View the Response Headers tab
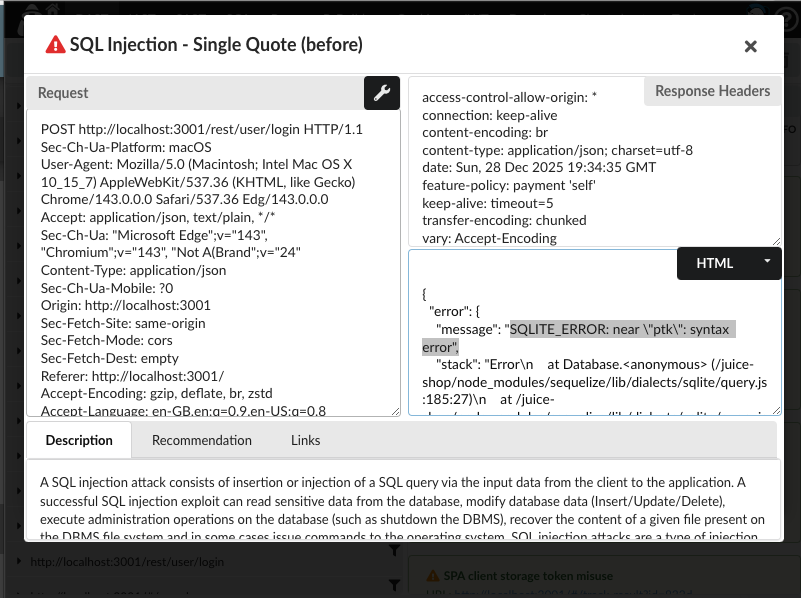The height and width of the screenshot is (598, 801). (712, 90)
